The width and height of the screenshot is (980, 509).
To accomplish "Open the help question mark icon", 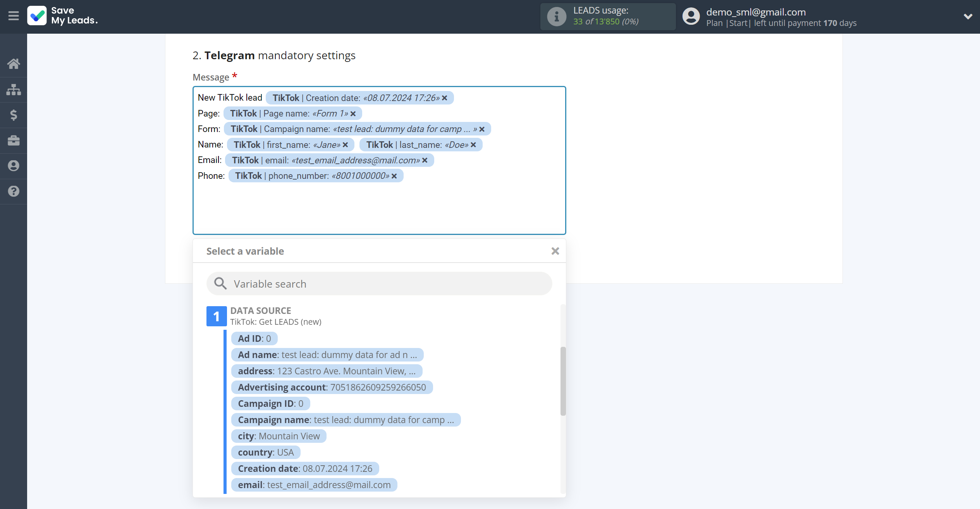I will (x=14, y=191).
